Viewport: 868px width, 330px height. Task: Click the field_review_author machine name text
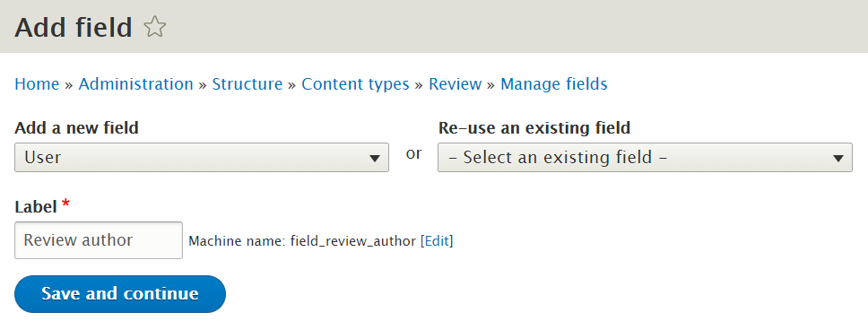coord(352,241)
